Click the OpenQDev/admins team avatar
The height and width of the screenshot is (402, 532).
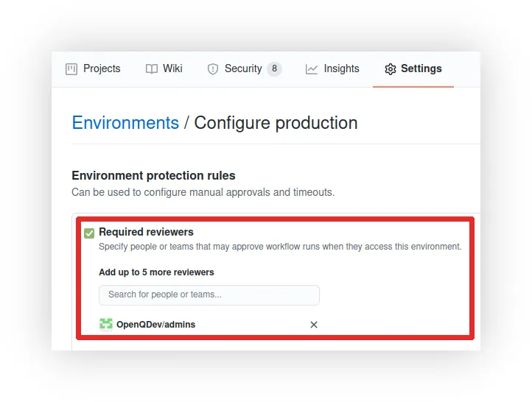click(106, 324)
